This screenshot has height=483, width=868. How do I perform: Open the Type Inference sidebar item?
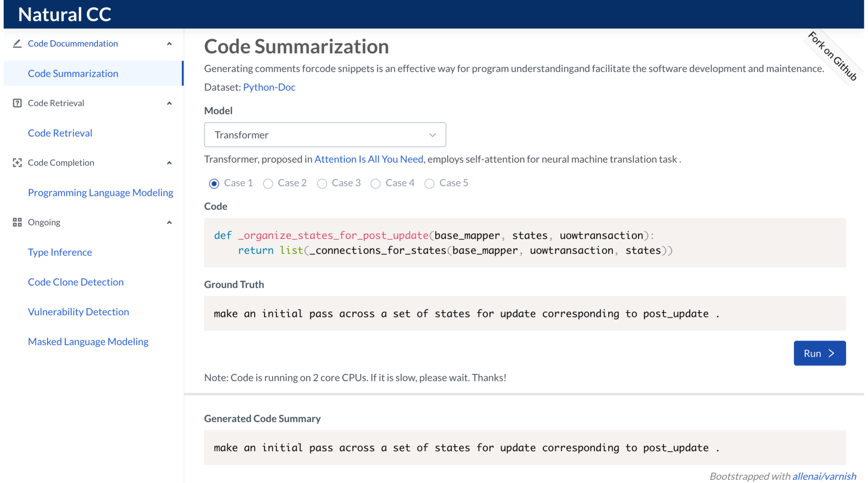pyautogui.click(x=60, y=252)
